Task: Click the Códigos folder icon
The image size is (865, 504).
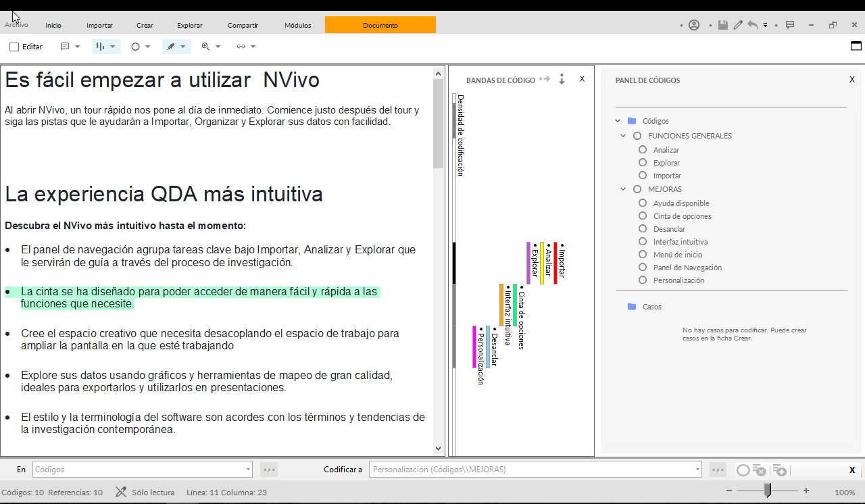Action: click(632, 121)
